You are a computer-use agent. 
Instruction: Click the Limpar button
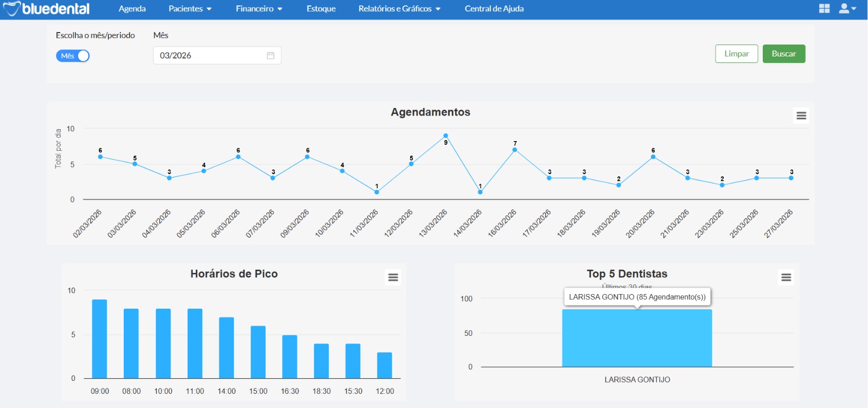pos(737,54)
